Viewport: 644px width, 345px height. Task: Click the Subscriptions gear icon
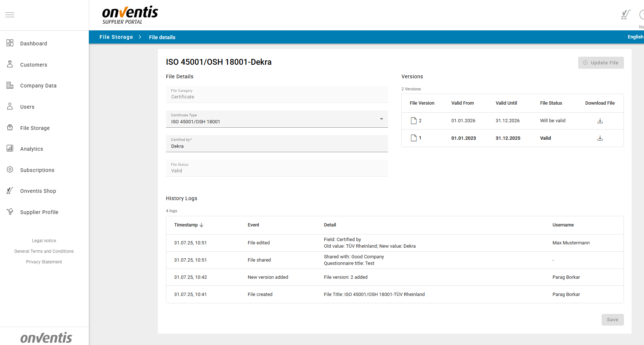(x=10, y=170)
